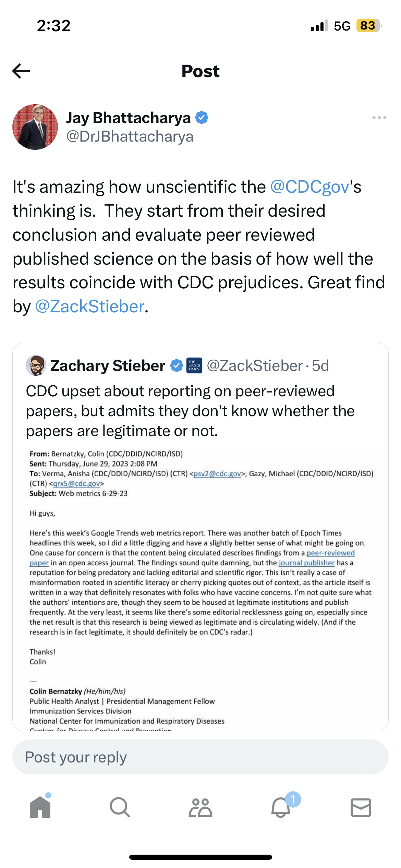
Task: Tap the @ZackStieber mention in post text
Action: tap(90, 306)
